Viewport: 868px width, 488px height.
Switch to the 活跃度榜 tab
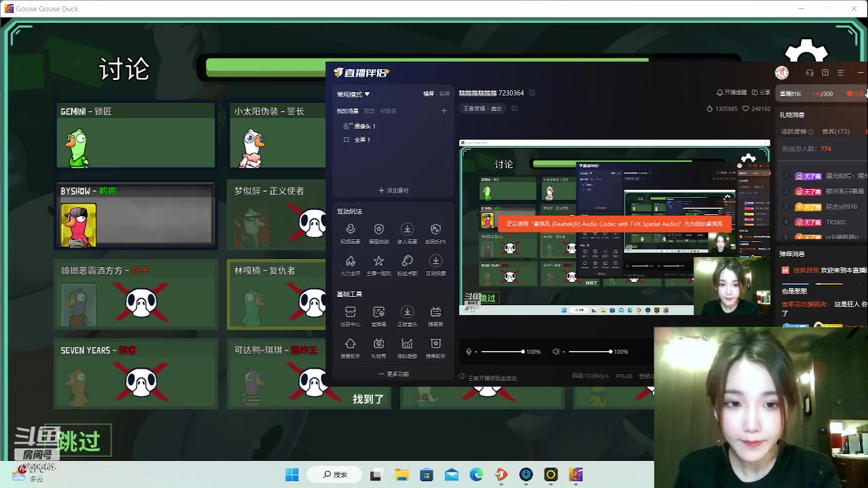click(x=793, y=131)
